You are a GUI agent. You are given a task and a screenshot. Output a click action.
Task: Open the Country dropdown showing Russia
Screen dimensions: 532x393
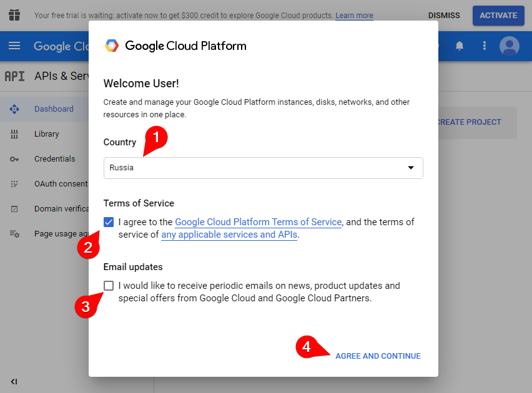click(263, 168)
